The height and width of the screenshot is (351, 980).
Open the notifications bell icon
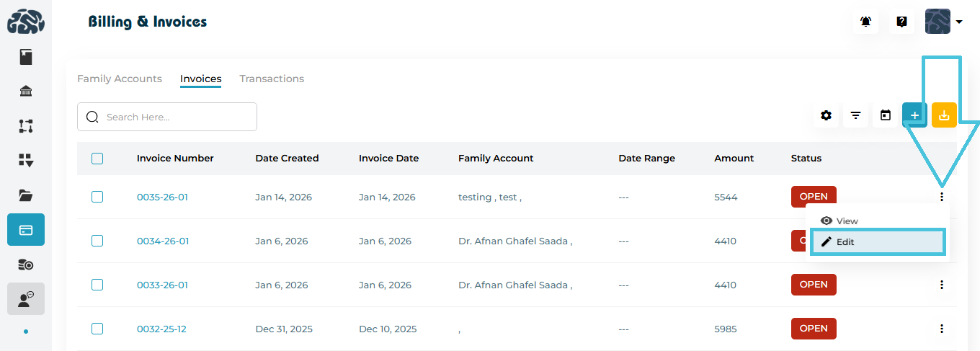pyautogui.click(x=865, y=22)
